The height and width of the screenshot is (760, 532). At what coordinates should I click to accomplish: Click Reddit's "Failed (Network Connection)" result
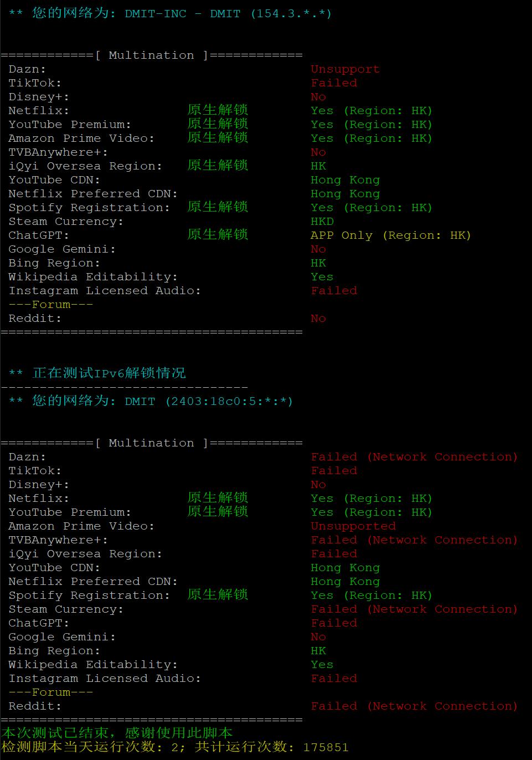pyautogui.click(x=414, y=706)
